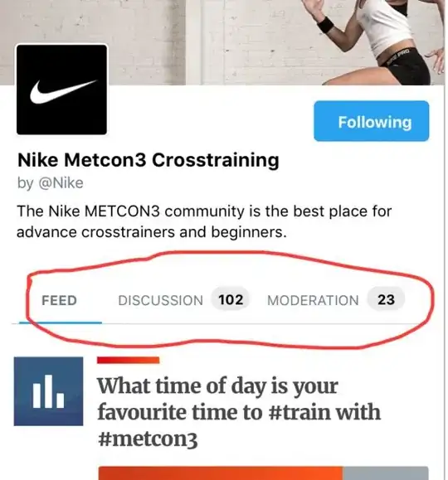Click the gray remainder of poll bar
The image size is (448, 480).
(385, 473)
